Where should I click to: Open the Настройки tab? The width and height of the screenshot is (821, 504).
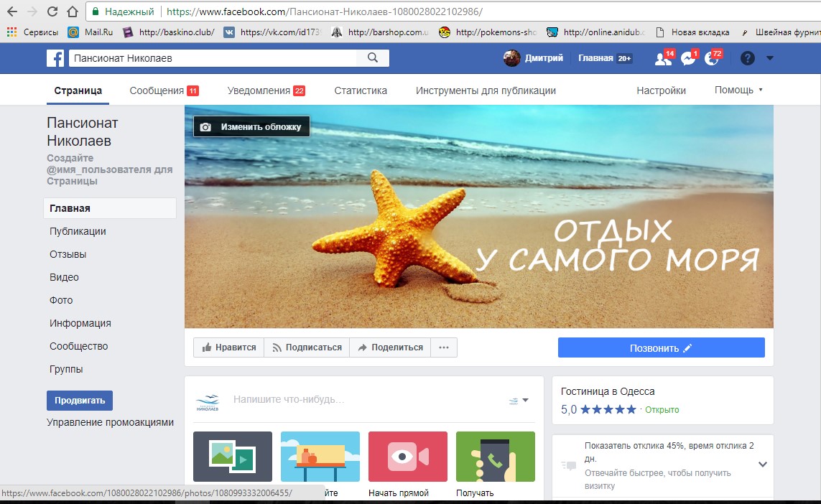pos(662,90)
